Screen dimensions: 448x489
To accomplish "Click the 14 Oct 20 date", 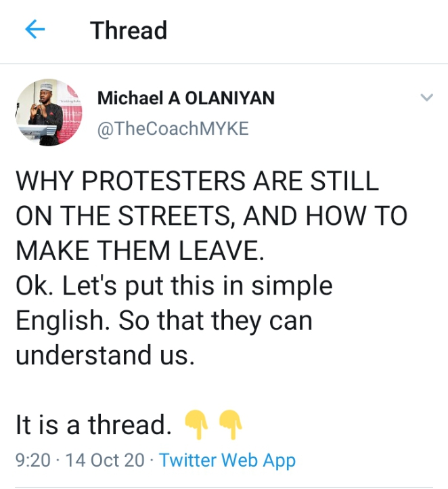I will point(105,461).
